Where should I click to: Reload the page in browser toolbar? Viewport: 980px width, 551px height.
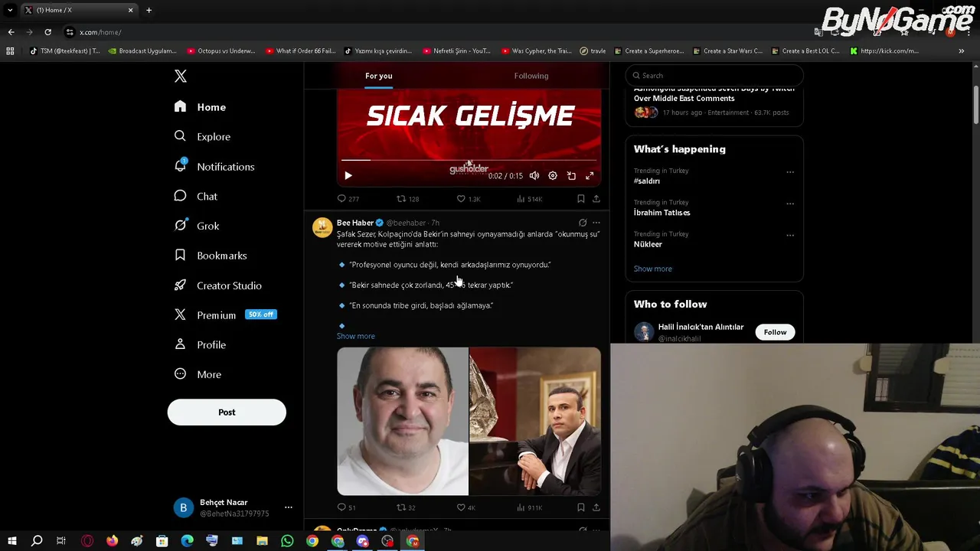pos(47,32)
